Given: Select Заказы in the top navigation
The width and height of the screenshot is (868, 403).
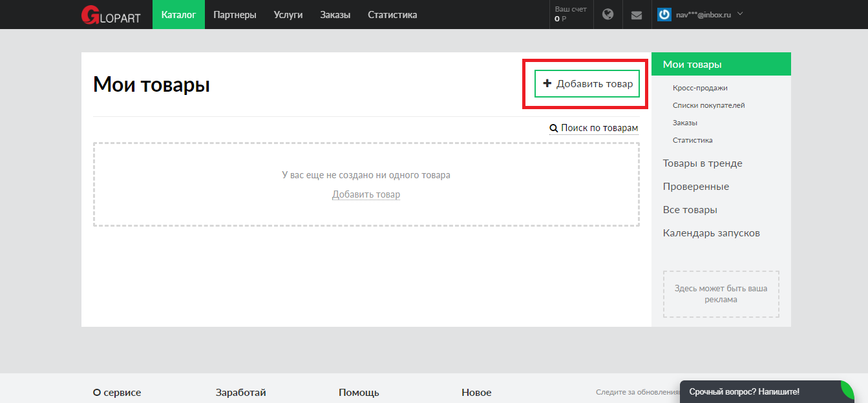Looking at the screenshot, I should pyautogui.click(x=335, y=14).
